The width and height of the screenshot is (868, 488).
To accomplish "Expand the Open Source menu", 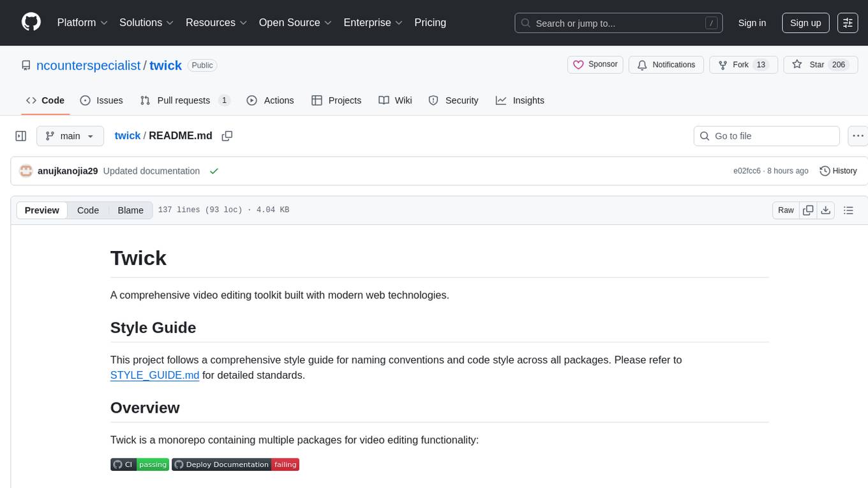I will tap(295, 22).
